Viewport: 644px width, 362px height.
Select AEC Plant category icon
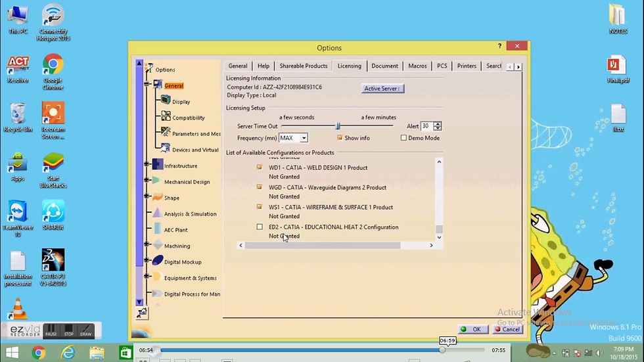[157, 229]
